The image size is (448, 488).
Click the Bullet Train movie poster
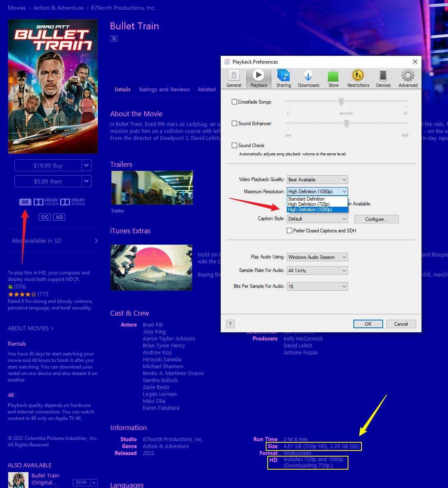pos(53,86)
